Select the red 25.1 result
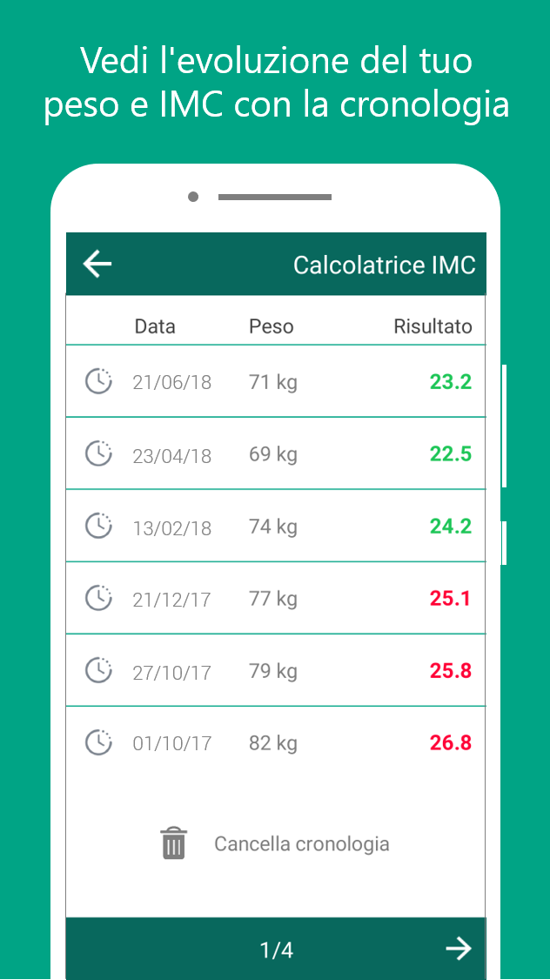The image size is (550, 980). click(x=450, y=599)
